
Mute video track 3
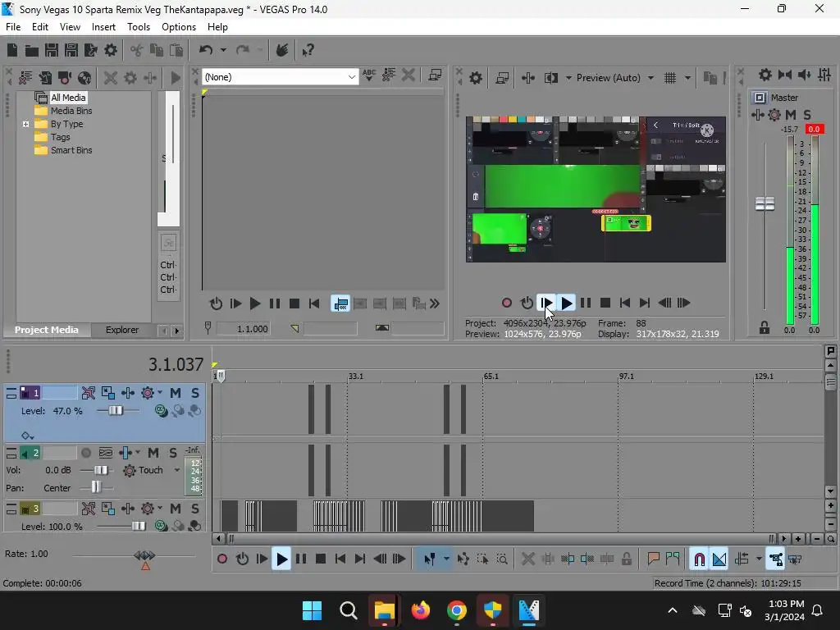[176, 509]
